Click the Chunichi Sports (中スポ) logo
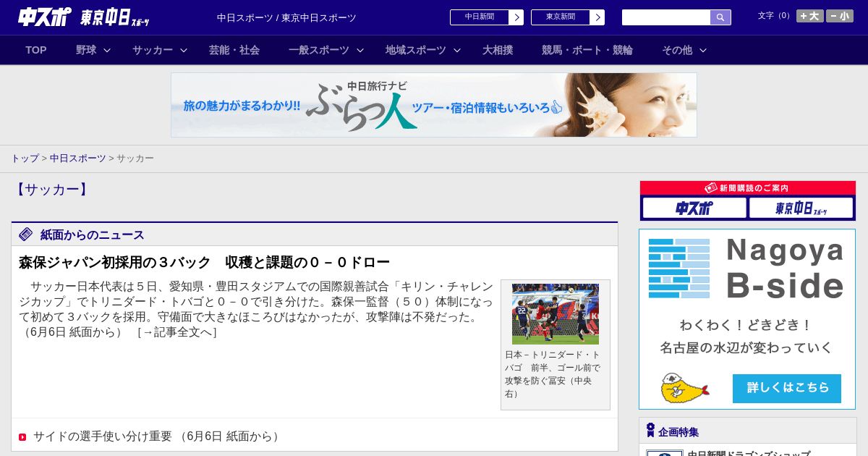Viewport: 868px width, 456px height. pyautogui.click(x=45, y=17)
